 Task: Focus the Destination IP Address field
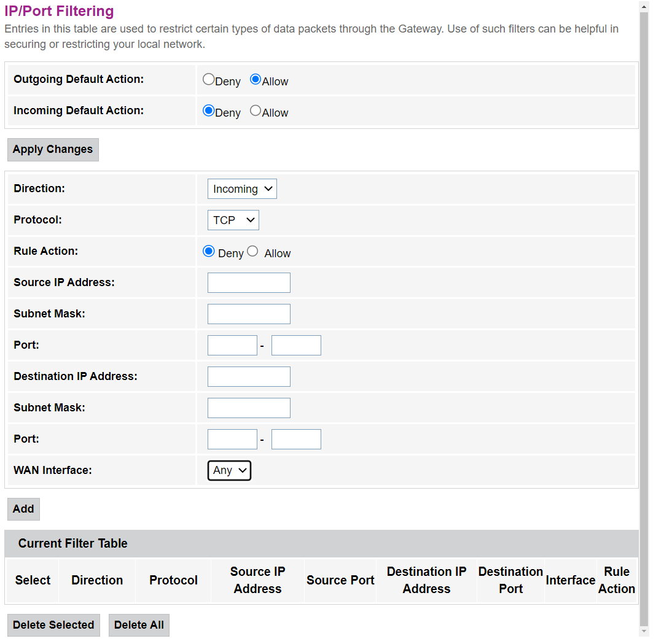coord(249,377)
